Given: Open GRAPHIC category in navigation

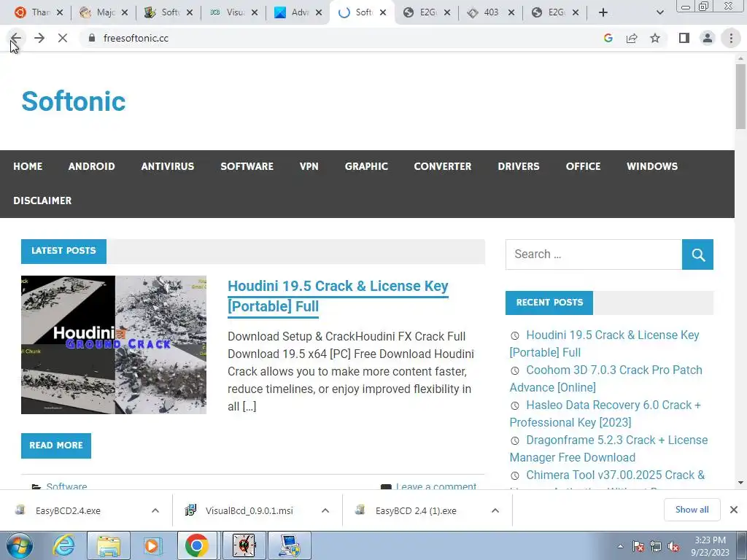Looking at the screenshot, I should point(366,166).
